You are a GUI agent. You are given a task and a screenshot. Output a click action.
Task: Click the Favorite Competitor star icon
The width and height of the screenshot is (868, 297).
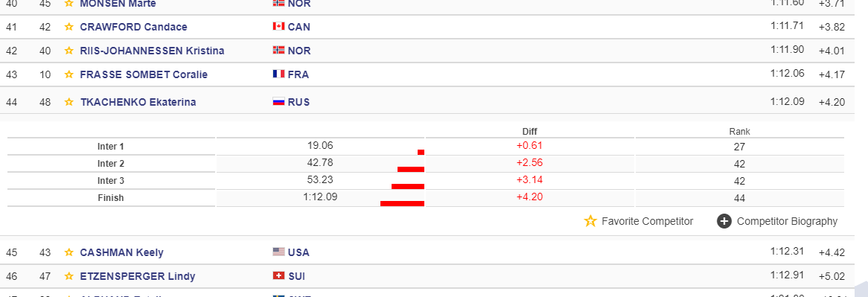590,221
